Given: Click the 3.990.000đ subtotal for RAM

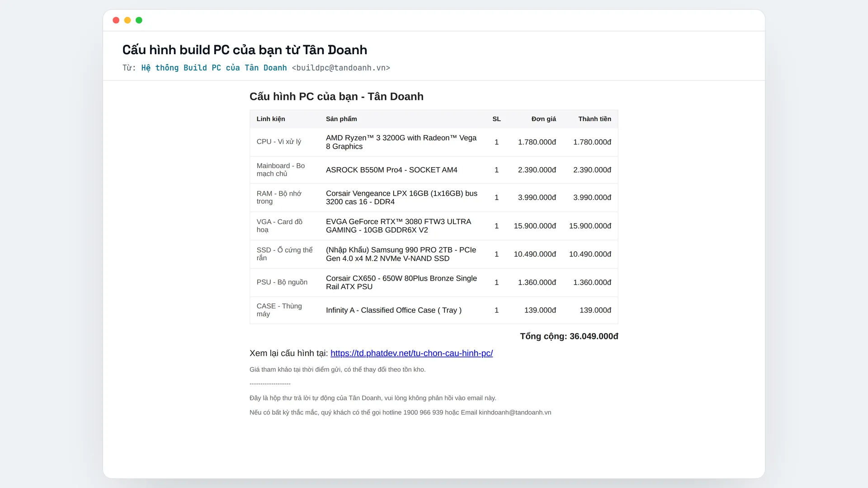Looking at the screenshot, I should point(592,197).
